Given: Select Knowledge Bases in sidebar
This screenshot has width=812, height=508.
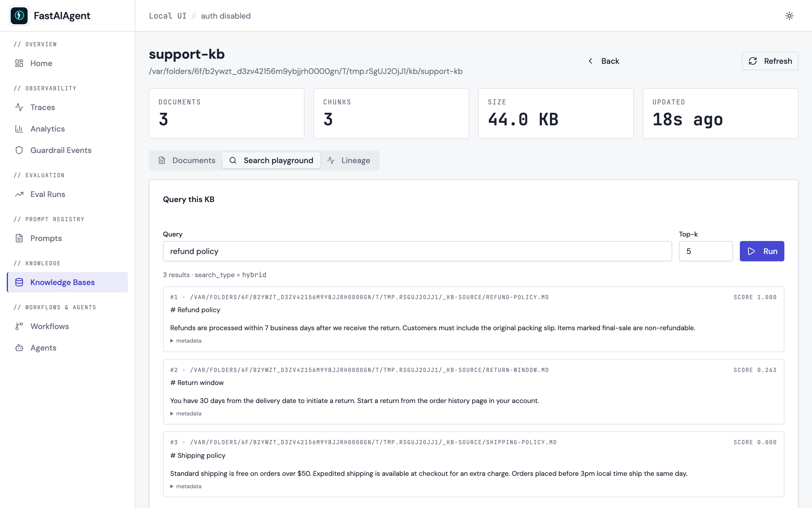Looking at the screenshot, I should (67, 282).
